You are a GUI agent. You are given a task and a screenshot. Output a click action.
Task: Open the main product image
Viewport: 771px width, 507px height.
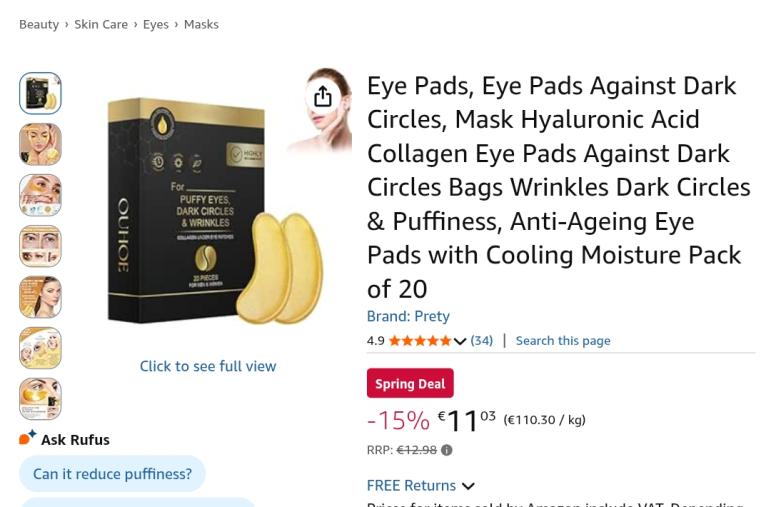[210, 210]
